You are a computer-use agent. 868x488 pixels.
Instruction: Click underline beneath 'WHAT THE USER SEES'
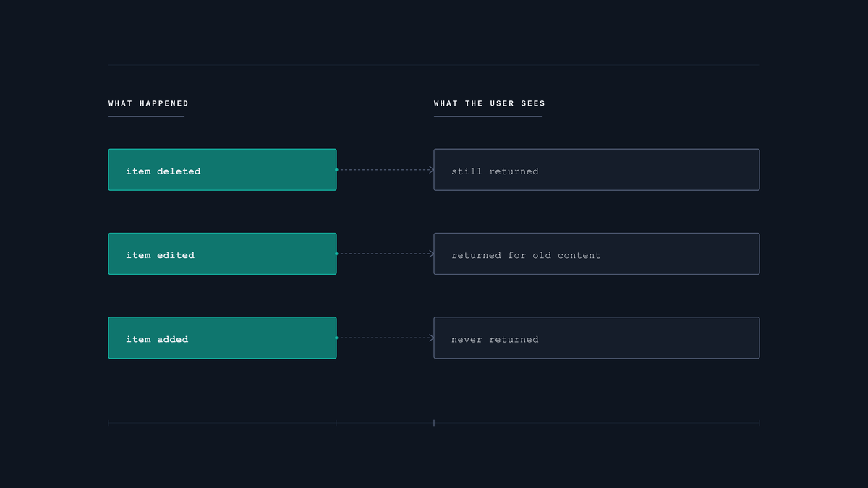(x=488, y=116)
